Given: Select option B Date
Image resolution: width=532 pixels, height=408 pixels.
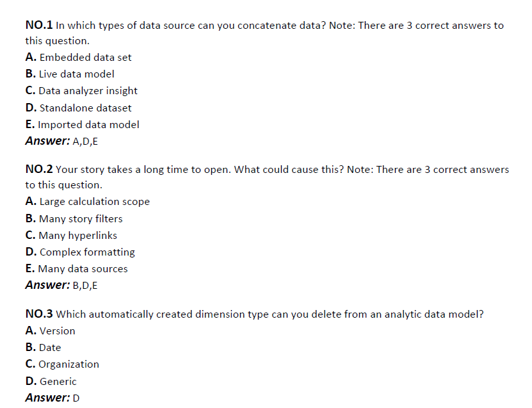Looking at the screenshot, I should 43,348.
